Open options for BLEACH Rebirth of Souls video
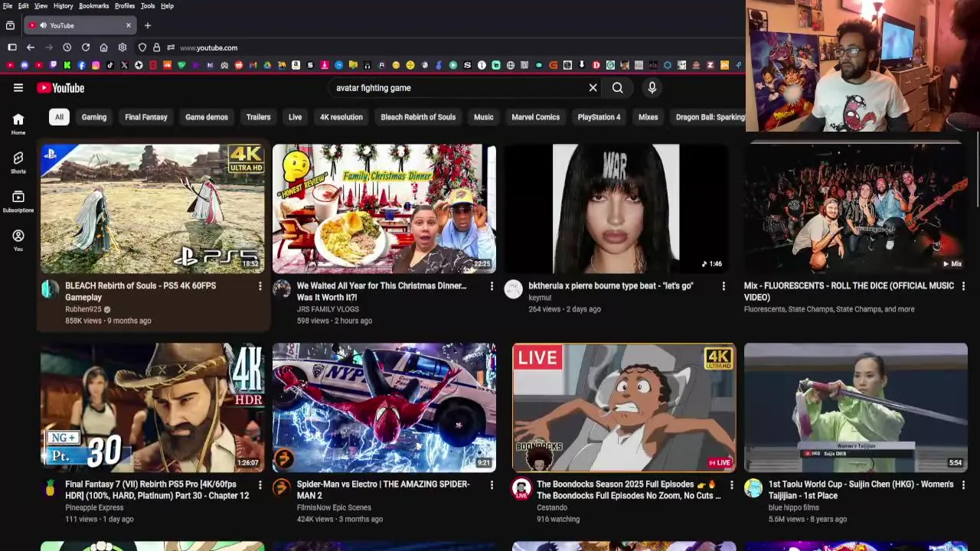Image resolution: width=980 pixels, height=551 pixels. [x=260, y=286]
